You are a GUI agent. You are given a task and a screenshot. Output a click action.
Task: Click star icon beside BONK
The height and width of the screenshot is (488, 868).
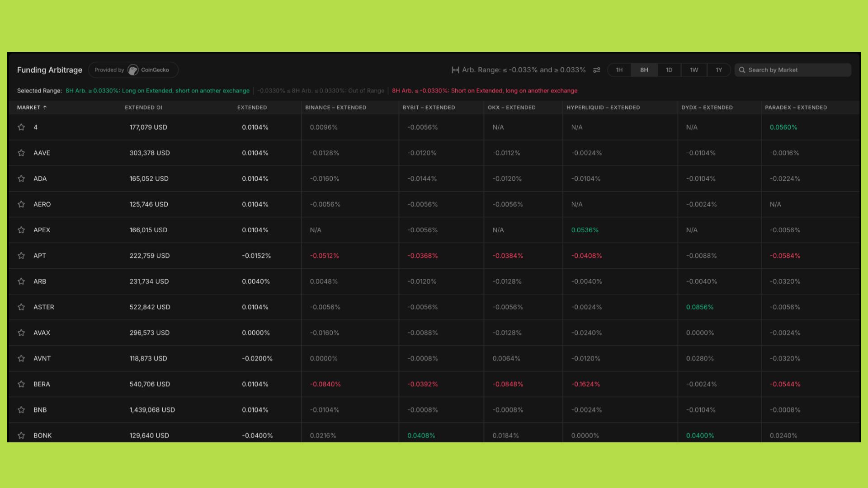[21, 436]
